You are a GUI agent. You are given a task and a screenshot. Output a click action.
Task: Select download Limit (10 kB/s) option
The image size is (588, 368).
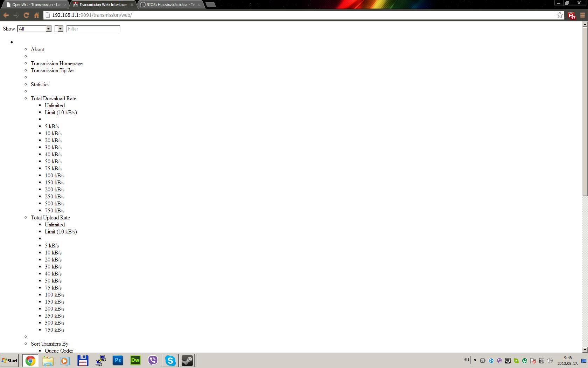61,113
